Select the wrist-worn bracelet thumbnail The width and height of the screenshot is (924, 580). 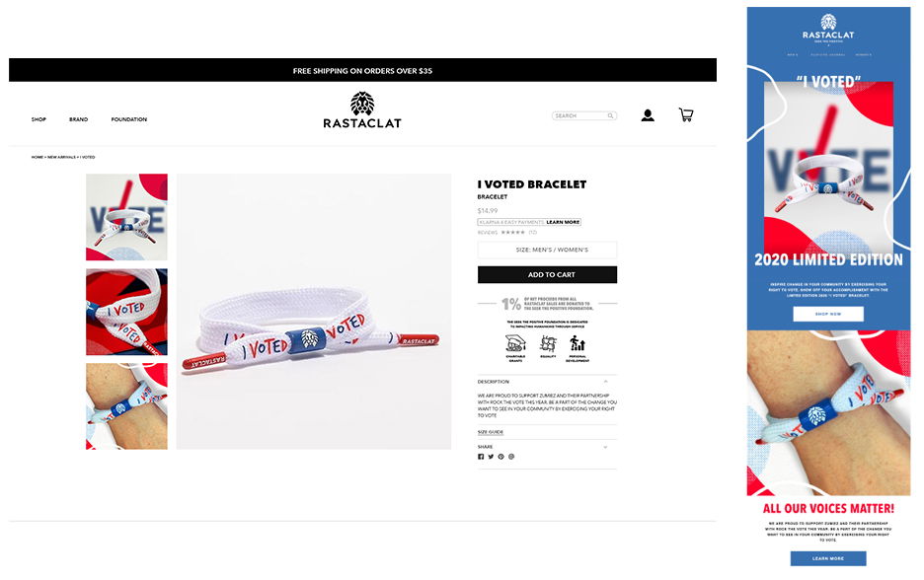click(126, 406)
